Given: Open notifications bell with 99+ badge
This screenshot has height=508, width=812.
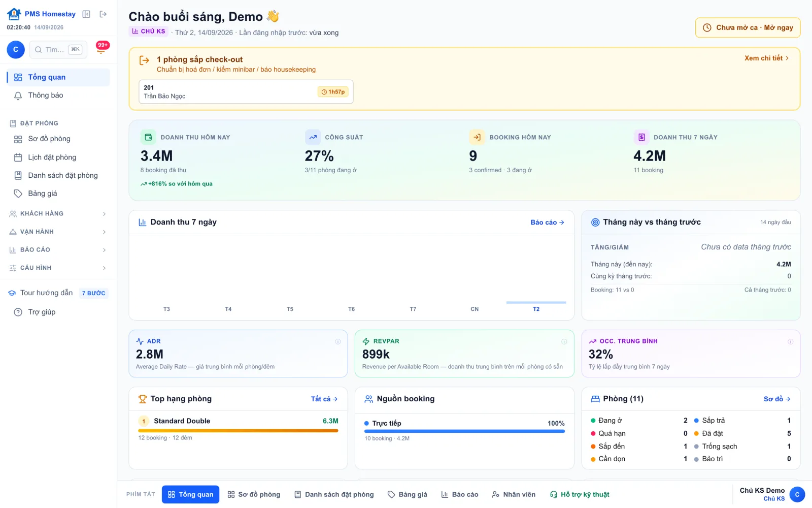Looking at the screenshot, I should click(101, 49).
